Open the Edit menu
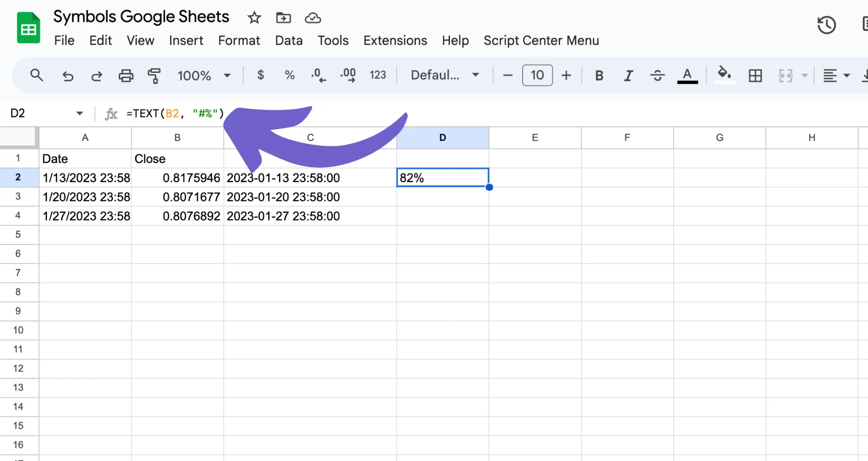 [100, 41]
